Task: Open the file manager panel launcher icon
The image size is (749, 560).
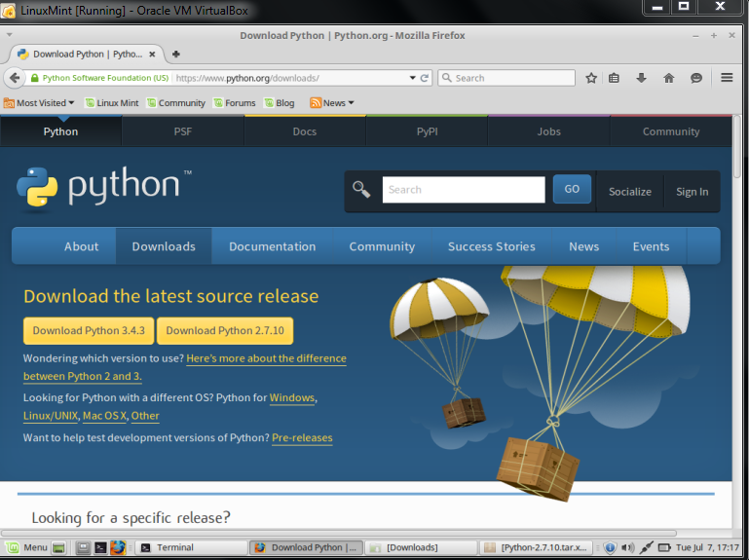Action: 83,547
